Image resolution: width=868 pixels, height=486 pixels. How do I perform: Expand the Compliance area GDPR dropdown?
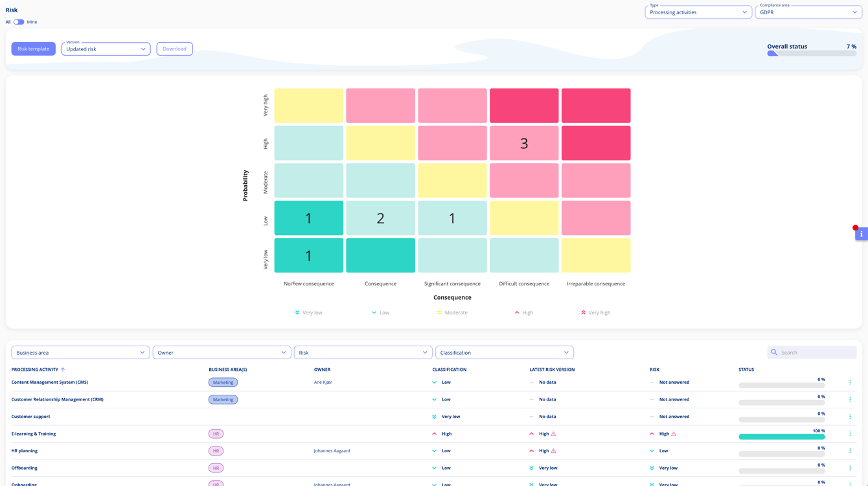coord(808,12)
